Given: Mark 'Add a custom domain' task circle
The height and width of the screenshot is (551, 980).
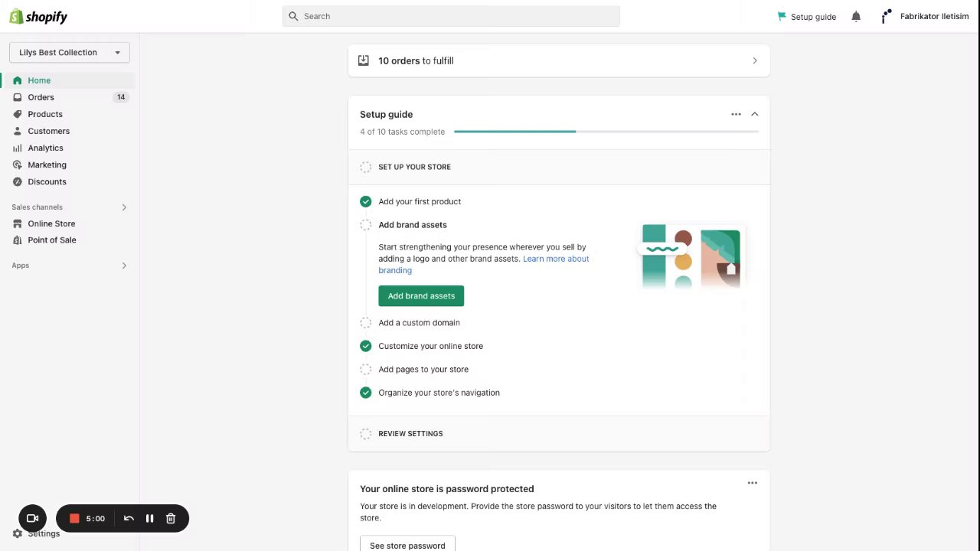Looking at the screenshot, I should 366,323.
